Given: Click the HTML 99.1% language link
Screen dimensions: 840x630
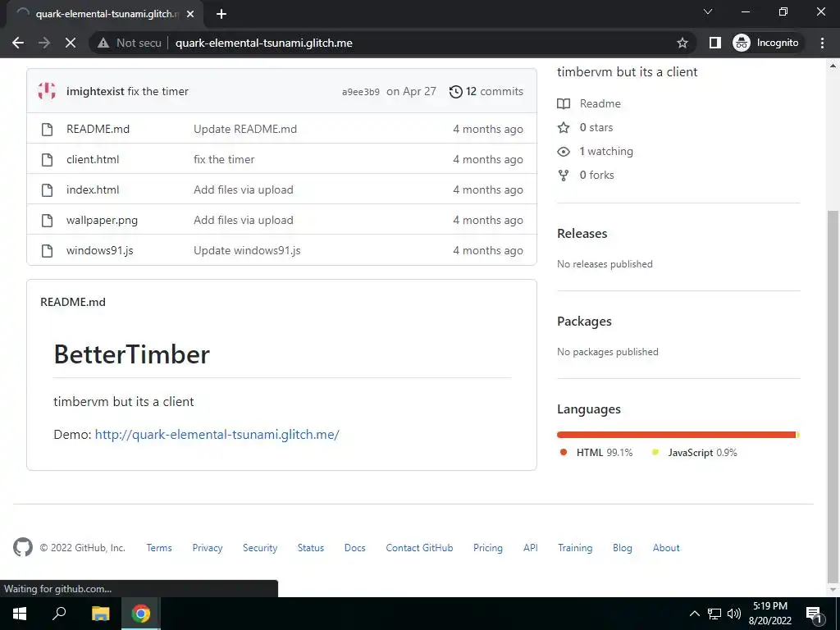Looking at the screenshot, I should [596, 453].
